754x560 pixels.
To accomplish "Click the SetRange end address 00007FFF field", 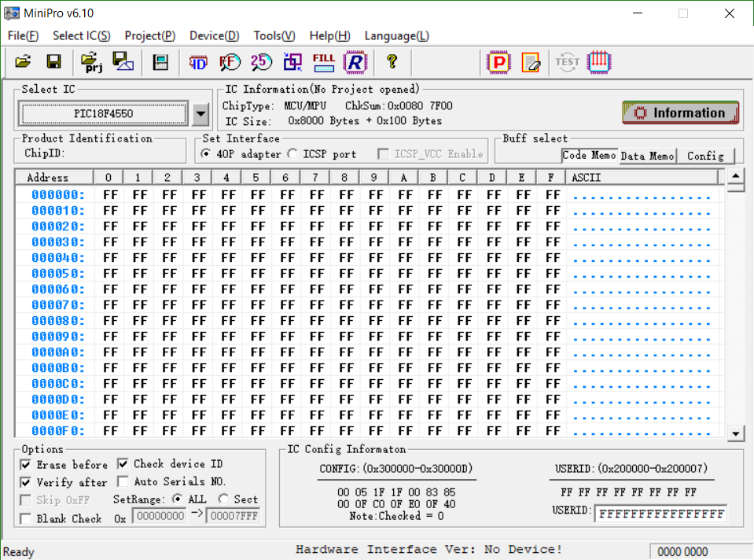I will click(234, 516).
